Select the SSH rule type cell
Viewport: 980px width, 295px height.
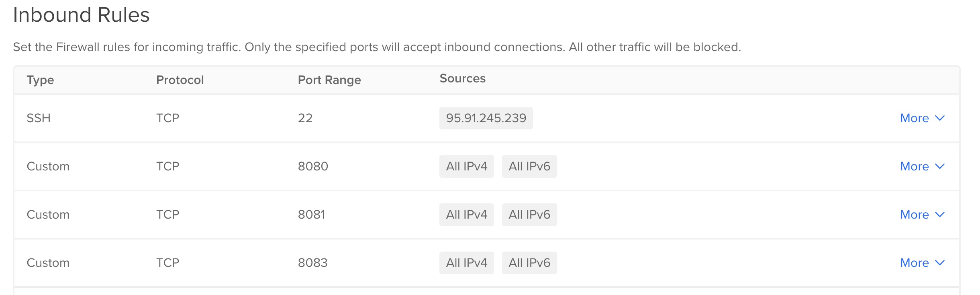tap(39, 118)
